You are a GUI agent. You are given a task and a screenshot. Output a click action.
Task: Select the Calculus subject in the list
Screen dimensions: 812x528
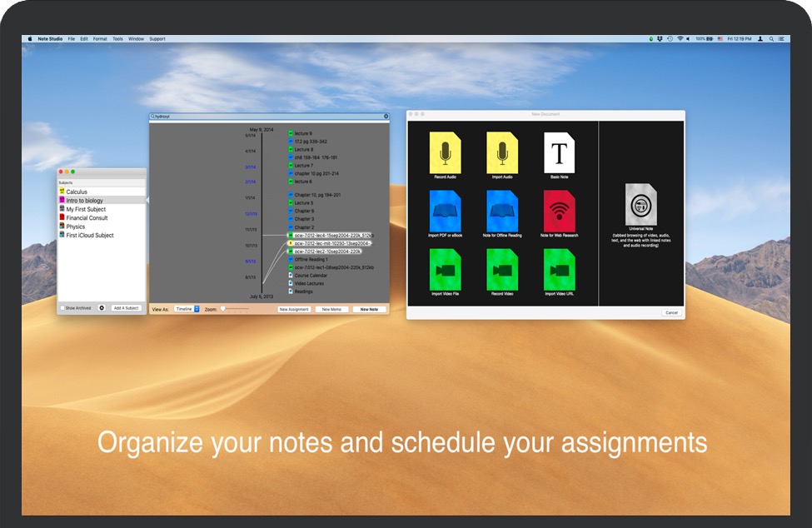77,192
